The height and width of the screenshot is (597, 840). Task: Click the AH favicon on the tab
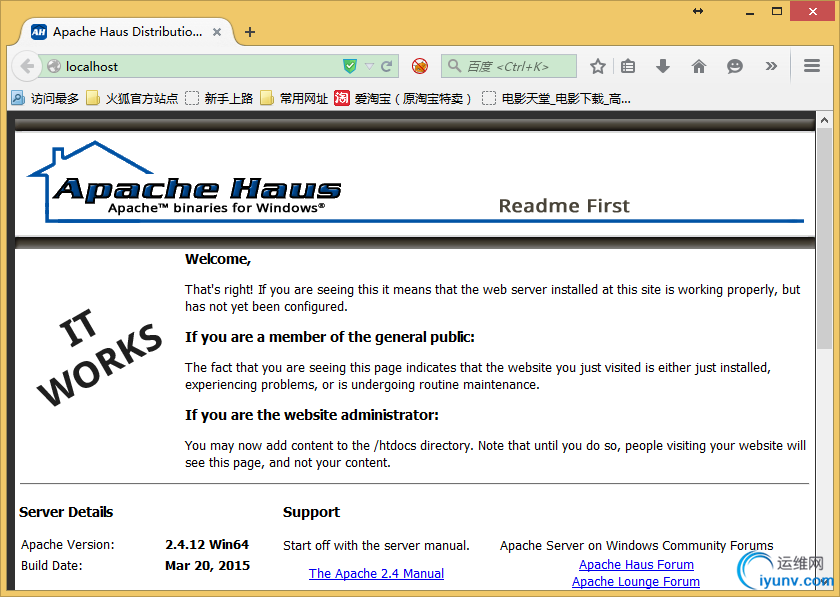pos(39,32)
